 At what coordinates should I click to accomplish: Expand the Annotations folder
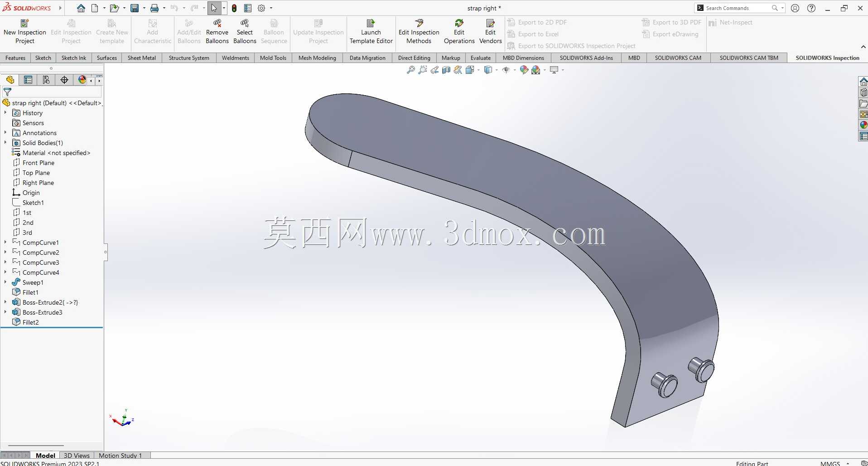coord(5,133)
